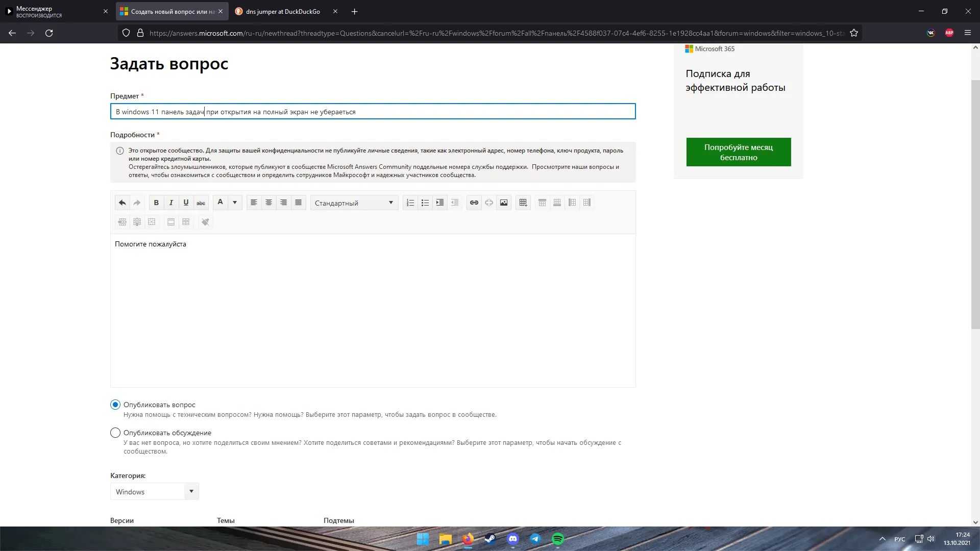This screenshot has height=551, width=980.
Task: Select Опубликовать вопрос radio button
Action: [115, 405]
